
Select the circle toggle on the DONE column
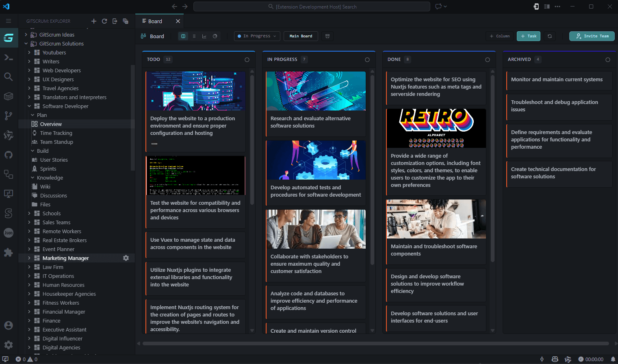point(488,59)
